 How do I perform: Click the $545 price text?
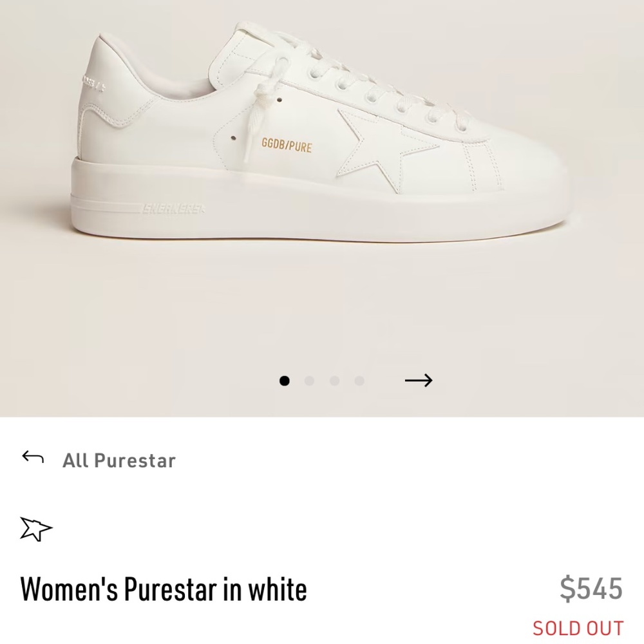593,588
